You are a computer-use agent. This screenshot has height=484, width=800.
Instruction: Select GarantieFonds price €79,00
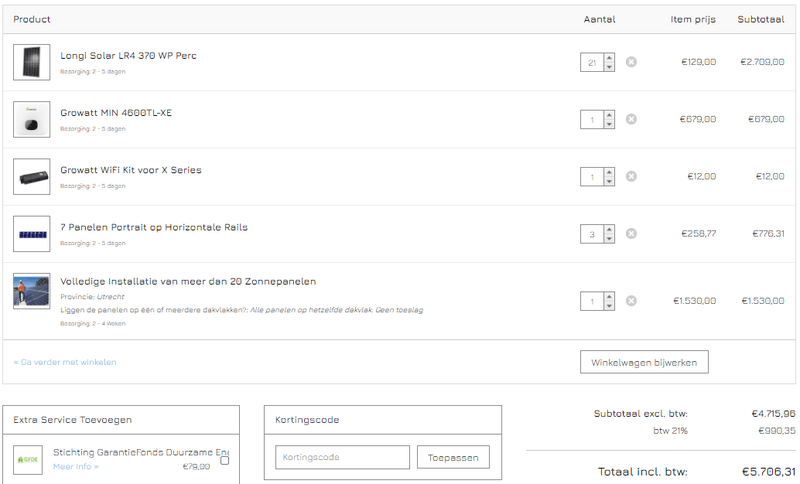click(196, 467)
